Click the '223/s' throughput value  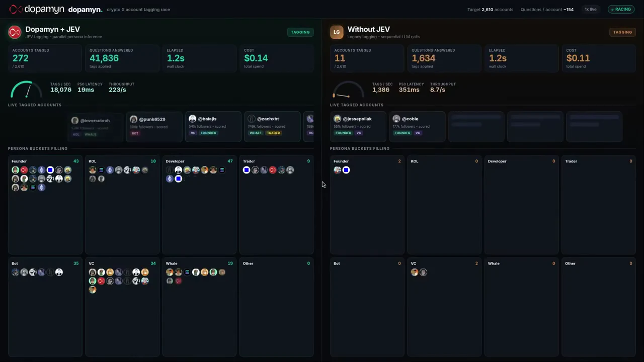[117, 89]
